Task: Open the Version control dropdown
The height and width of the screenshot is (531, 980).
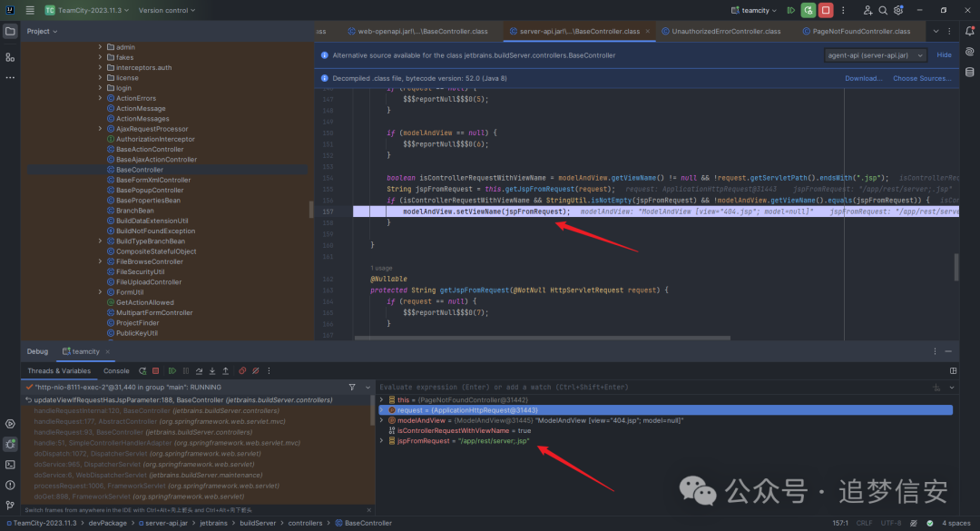Action: tap(167, 10)
